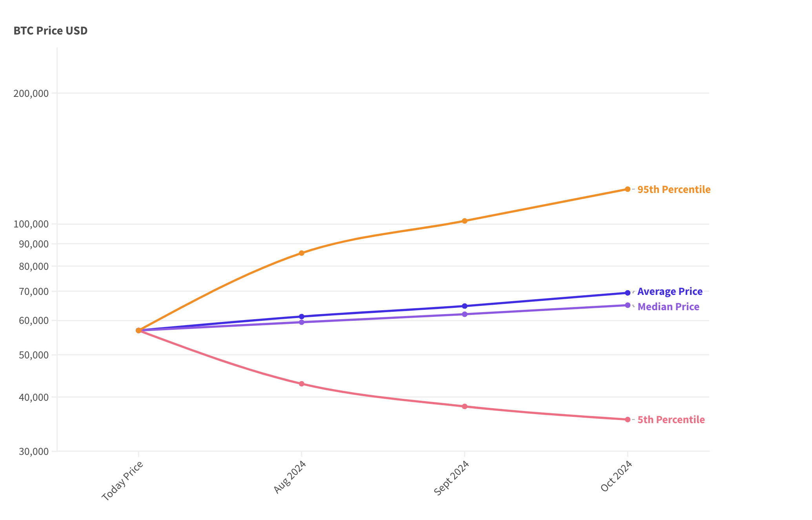Click the 95th Percentile series label
812x520 pixels.
[x=674, y=189]
